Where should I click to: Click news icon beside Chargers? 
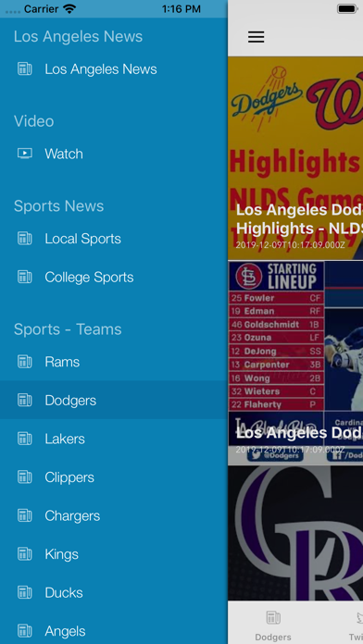pos(25,516)
